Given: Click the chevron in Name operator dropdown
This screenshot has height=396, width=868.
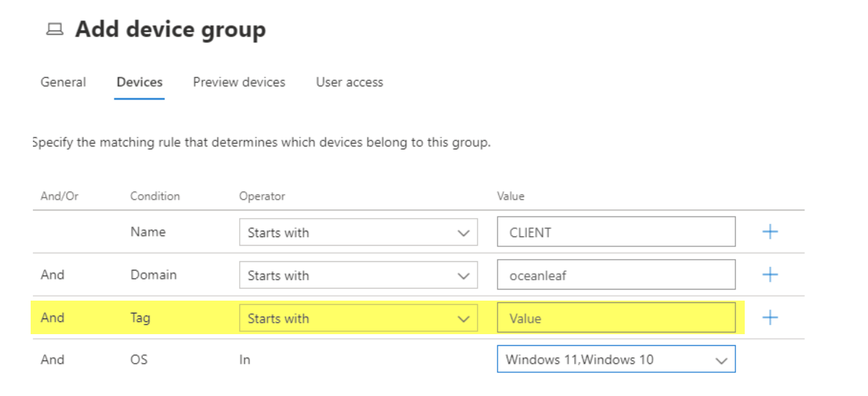Looking at the screenshot, I should coord(464,233).
